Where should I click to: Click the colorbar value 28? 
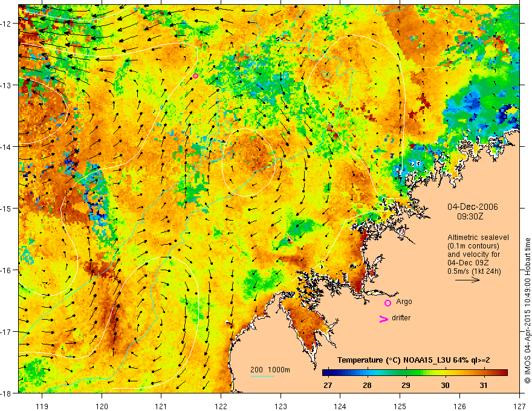pyautogui.click(x=367, y=385)
